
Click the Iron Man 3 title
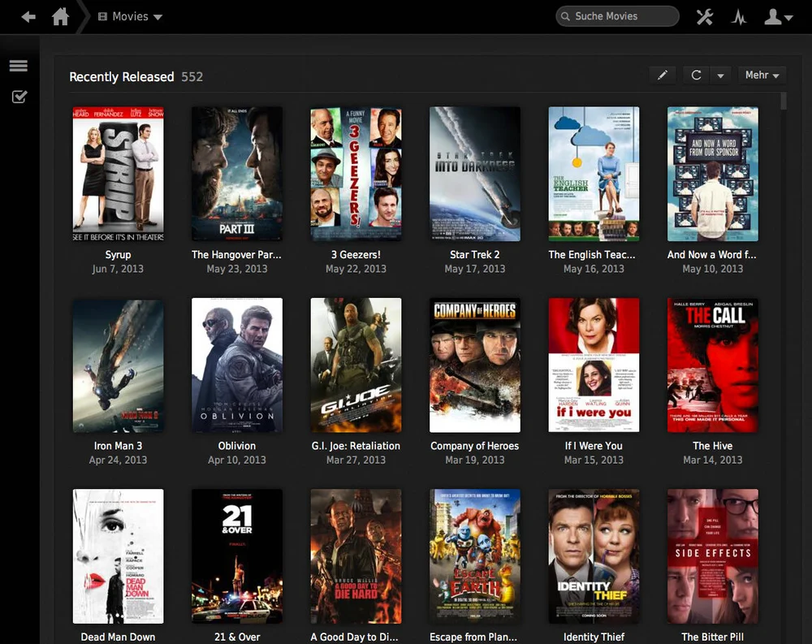(118, 446)
